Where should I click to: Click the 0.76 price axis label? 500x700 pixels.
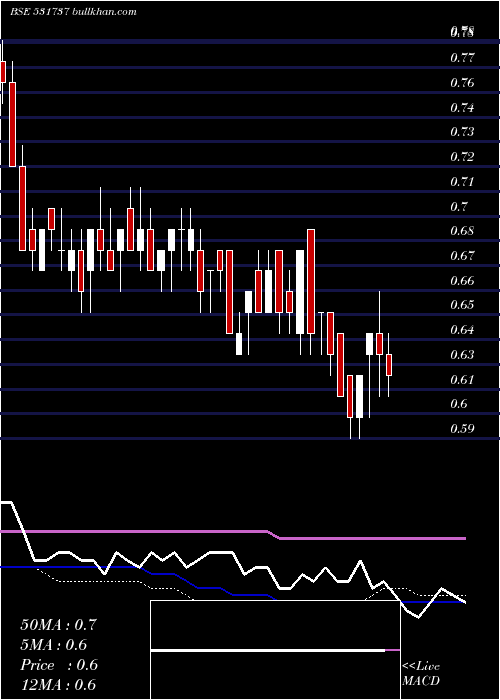point(462,83)
